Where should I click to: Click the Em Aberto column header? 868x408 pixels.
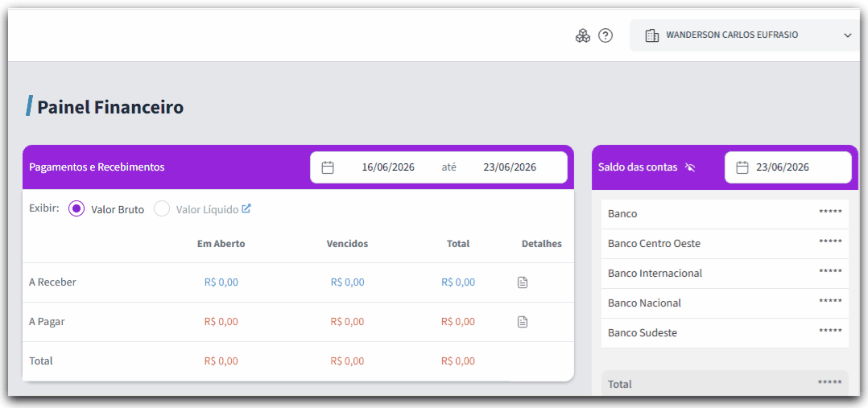tap(221, 244)
